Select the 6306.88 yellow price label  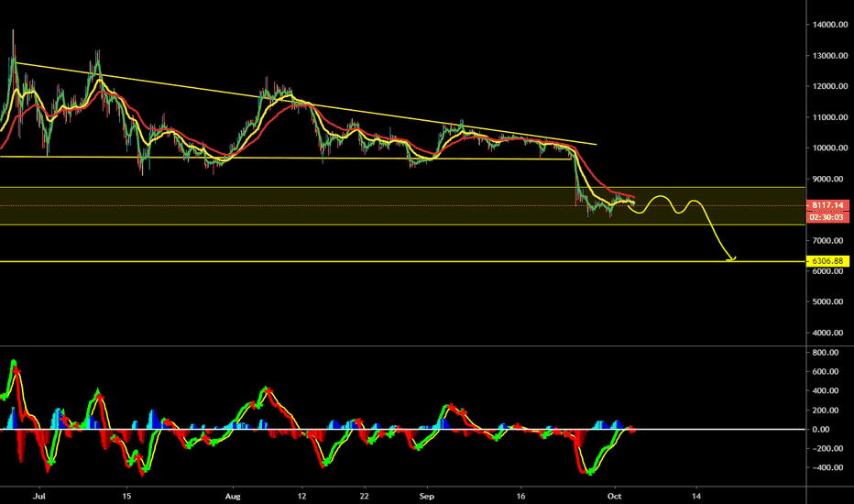[827, 261]
